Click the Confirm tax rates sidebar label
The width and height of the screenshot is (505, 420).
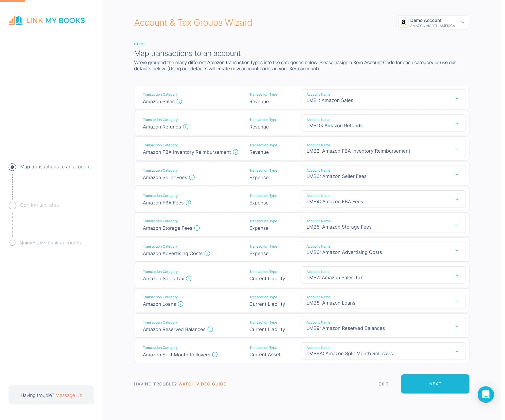tap(39, 205)
